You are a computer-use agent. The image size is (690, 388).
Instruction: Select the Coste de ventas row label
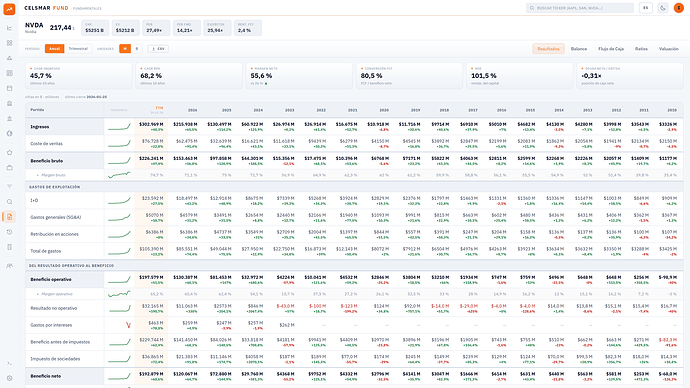click(x=46, y=143)
